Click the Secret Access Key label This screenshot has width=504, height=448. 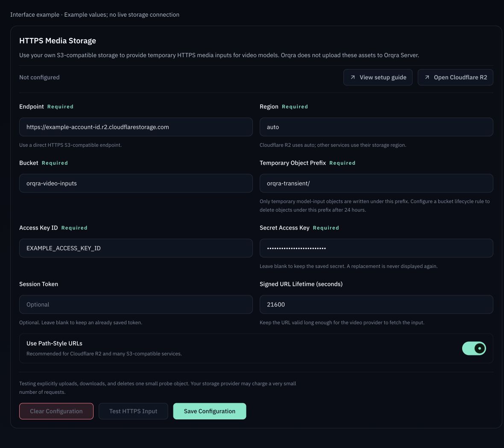click(x=284, y=228)
